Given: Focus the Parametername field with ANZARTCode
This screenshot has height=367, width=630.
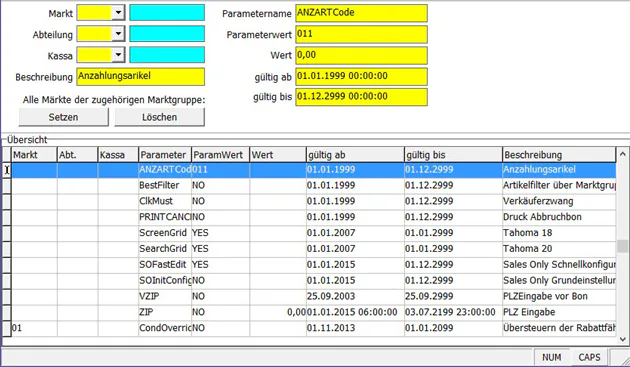Looking at the screenshot, I should 361,13.
